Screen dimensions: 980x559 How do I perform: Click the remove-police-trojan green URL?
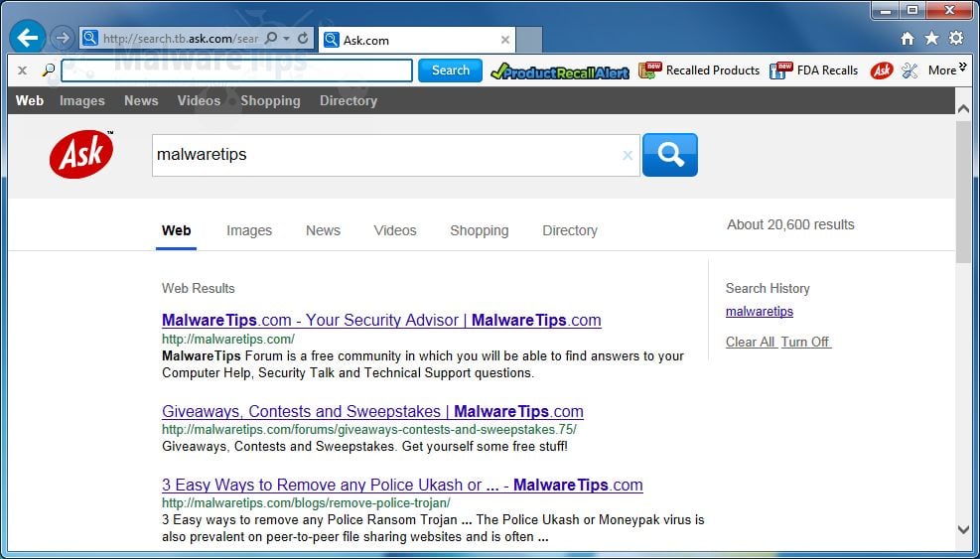(306, 503)
